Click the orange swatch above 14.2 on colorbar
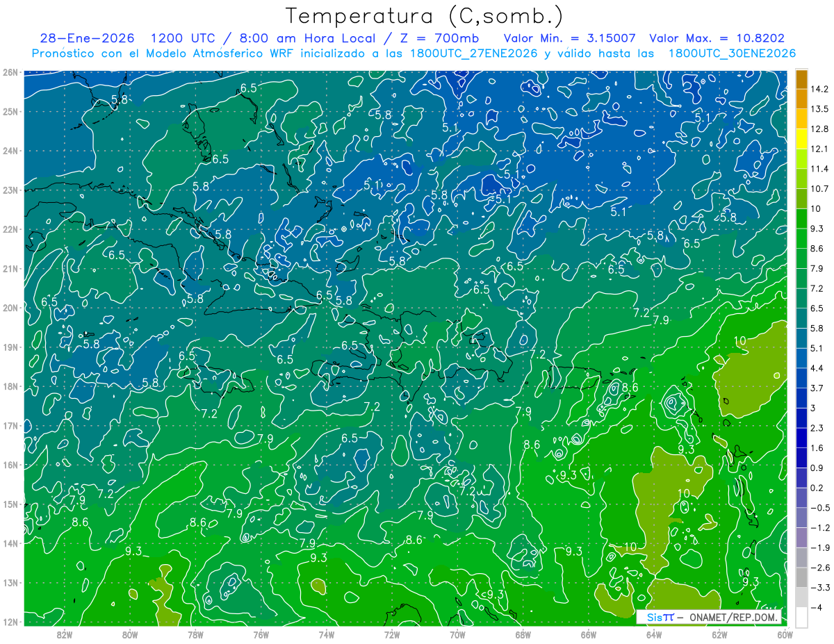834x644 pixels. coord(801,79)
